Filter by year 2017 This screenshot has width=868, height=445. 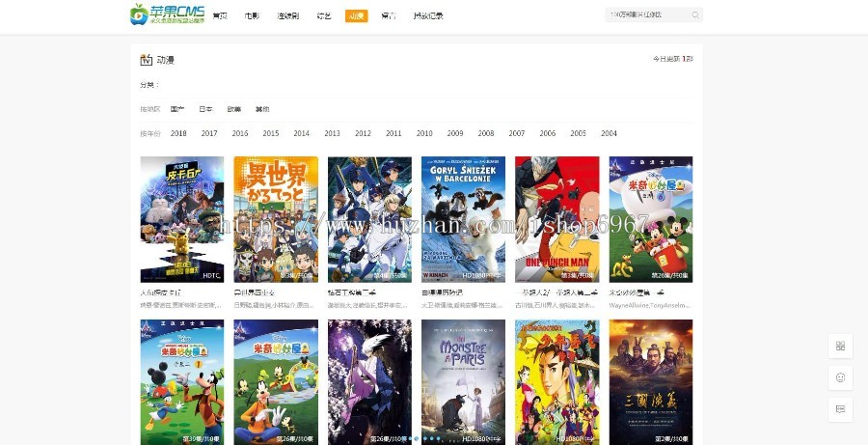(x=209, y=133)
